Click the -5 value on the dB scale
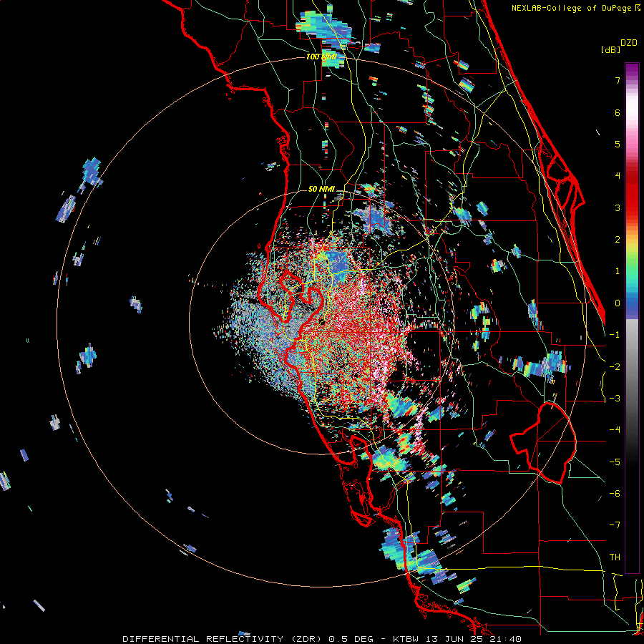 615,462
